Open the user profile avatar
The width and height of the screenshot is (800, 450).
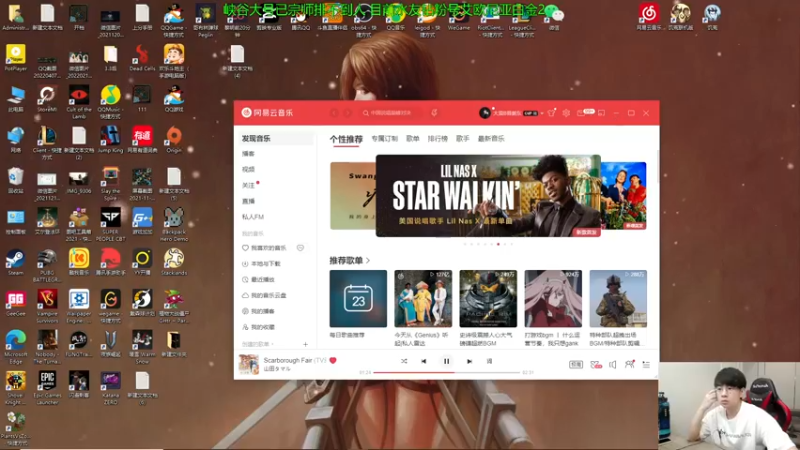485,113
